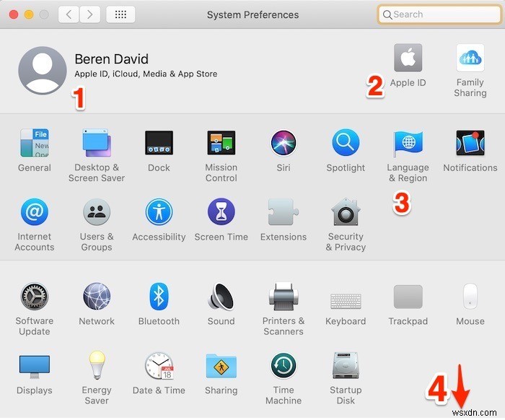Open Date & Time preferences
The height and width of the screenshot is (420, 505).
pyautogui.click(x=159, y=365)
